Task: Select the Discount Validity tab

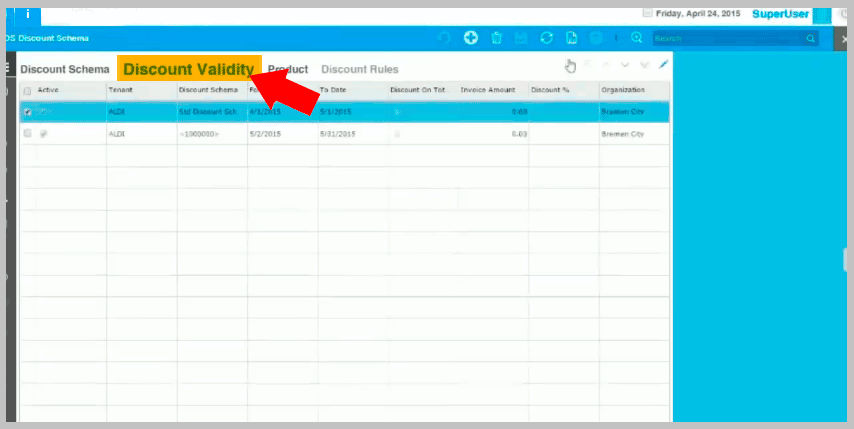Action: (x=189, y=69)
